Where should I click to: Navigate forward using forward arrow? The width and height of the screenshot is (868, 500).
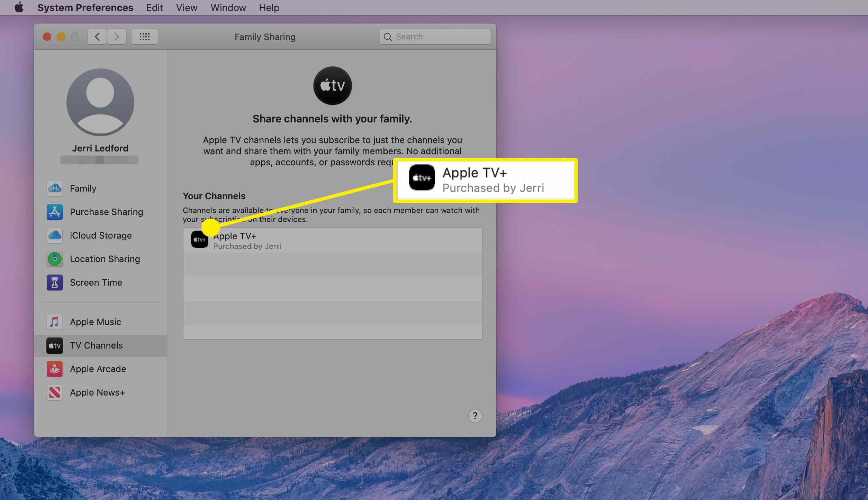pyautogui.click(x=117, y=36)
